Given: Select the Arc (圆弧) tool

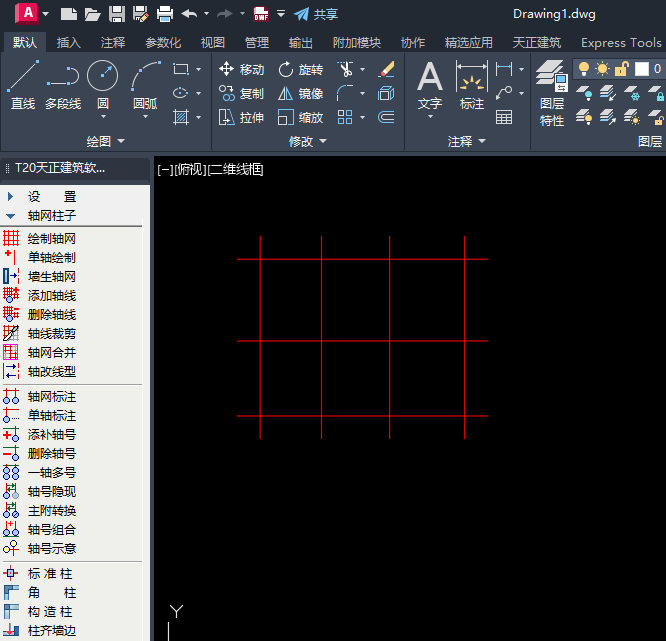Looking at the screenshot, I should pos(145,85).
